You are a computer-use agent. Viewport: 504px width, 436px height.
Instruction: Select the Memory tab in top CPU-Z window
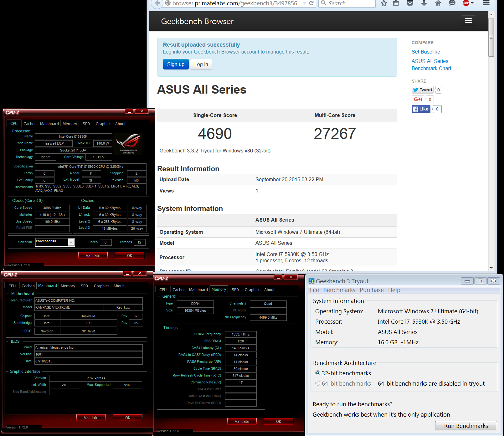pyautogui.click(x=69, y=124)
